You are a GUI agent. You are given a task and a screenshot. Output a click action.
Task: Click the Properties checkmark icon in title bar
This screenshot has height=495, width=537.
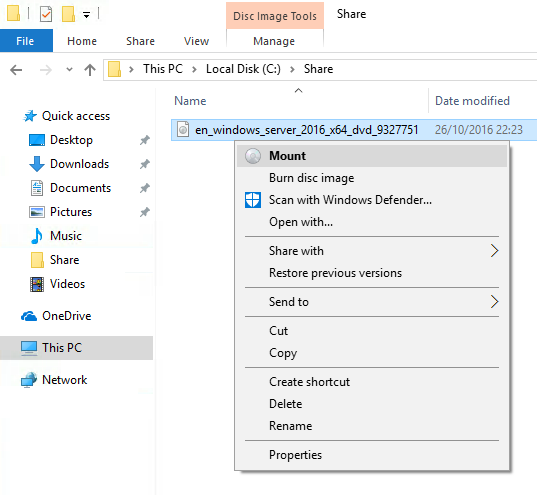click(46, 14)
